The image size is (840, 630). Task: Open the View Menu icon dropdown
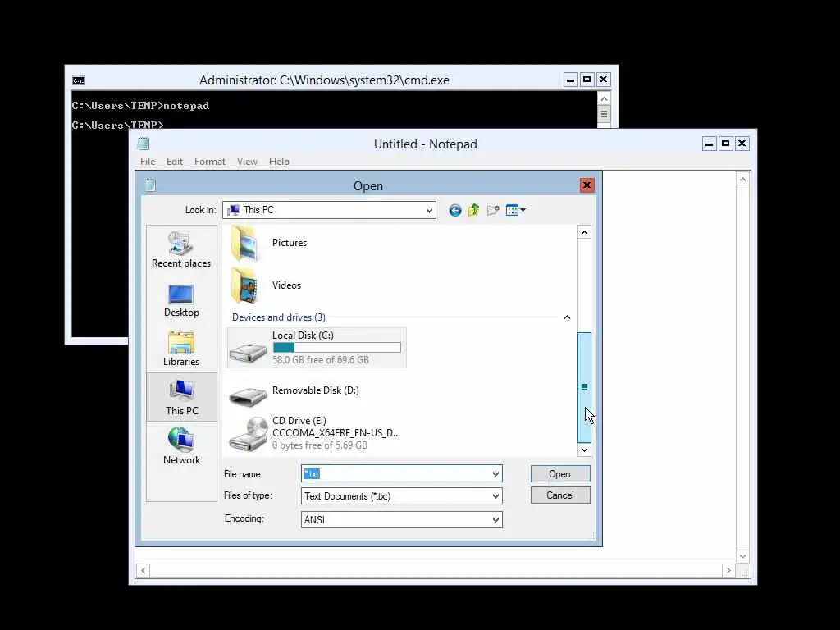(x=515, y=210)
